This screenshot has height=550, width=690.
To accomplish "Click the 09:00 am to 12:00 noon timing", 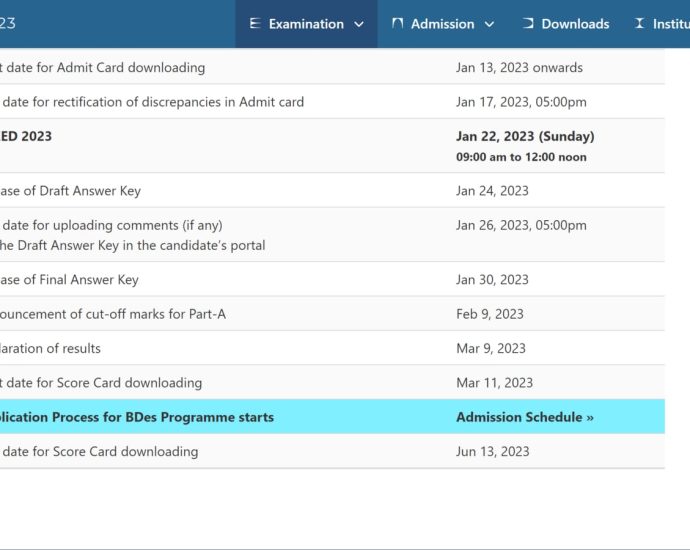I will (521, 157).
